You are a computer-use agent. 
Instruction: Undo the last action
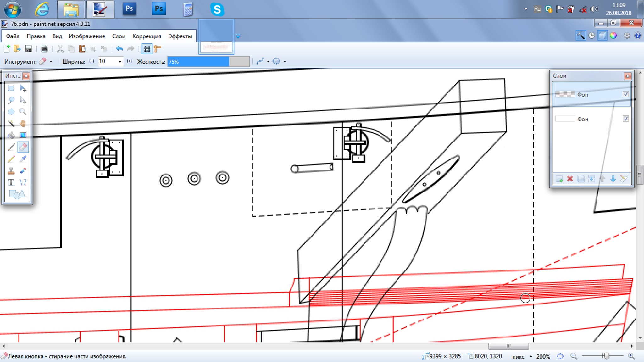[x=119, y=48]
